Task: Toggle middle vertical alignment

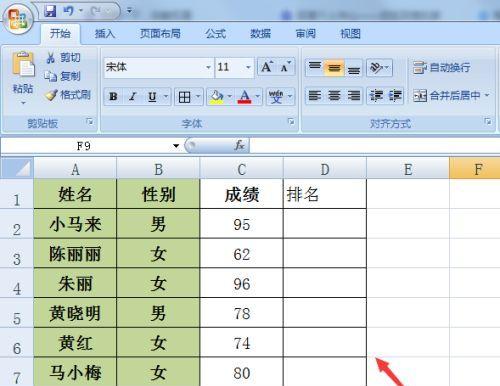Action: click(334, 68)
